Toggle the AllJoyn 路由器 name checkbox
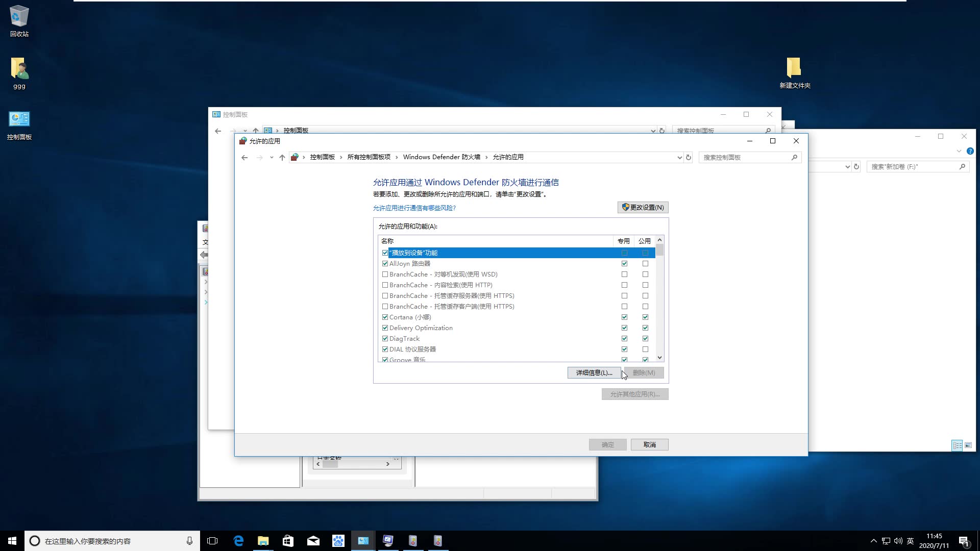 385,264
